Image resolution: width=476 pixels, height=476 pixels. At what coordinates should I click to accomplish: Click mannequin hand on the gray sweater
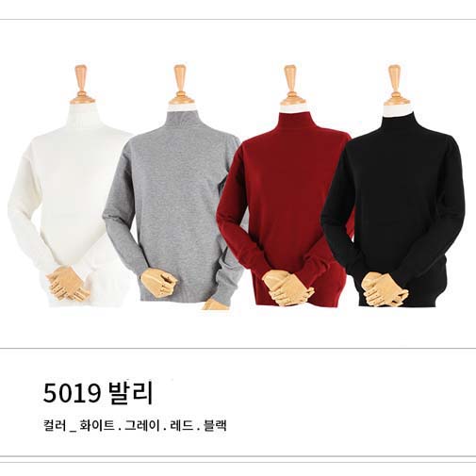(x=158, y=283)
